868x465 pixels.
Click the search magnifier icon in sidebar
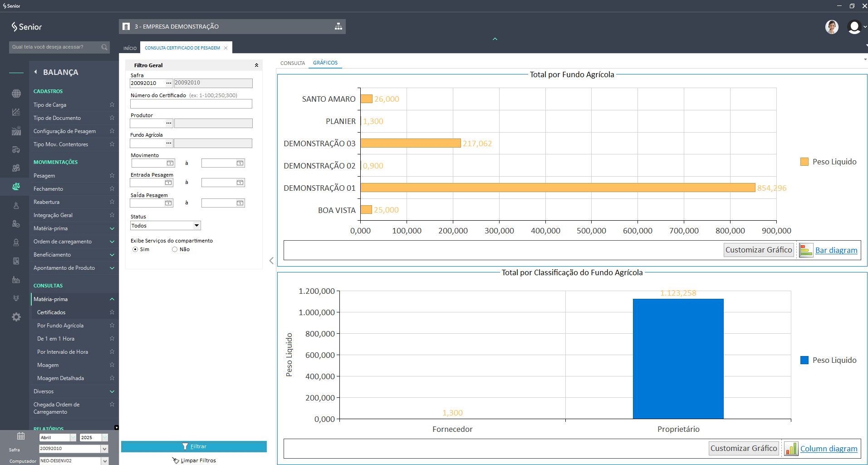point(104,47)
